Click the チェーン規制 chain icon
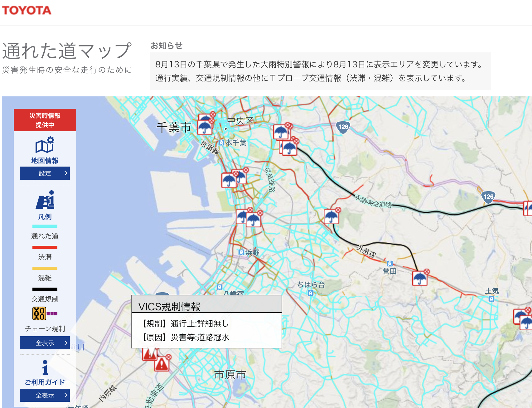Image resolution: width=532 pixels, height=408 pixels. click(39, 313)
